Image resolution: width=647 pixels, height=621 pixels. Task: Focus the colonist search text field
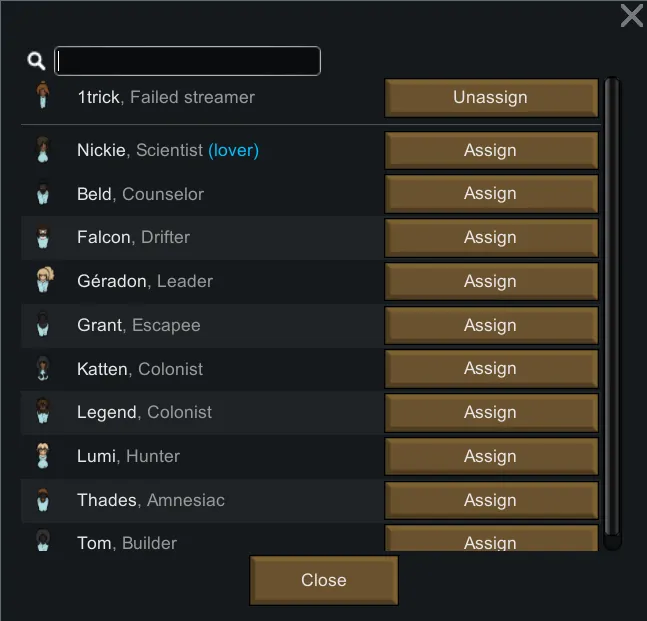[188, 61]
